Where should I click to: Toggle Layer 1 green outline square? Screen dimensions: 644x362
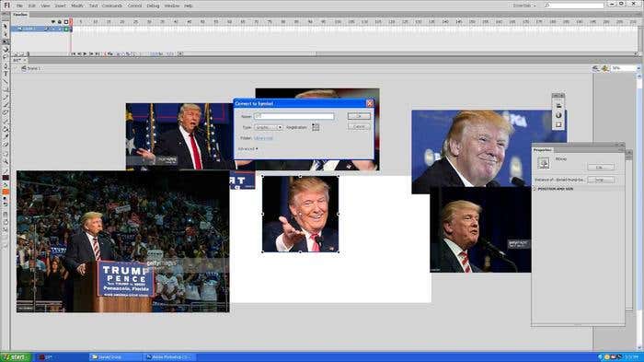coord(66,29)
